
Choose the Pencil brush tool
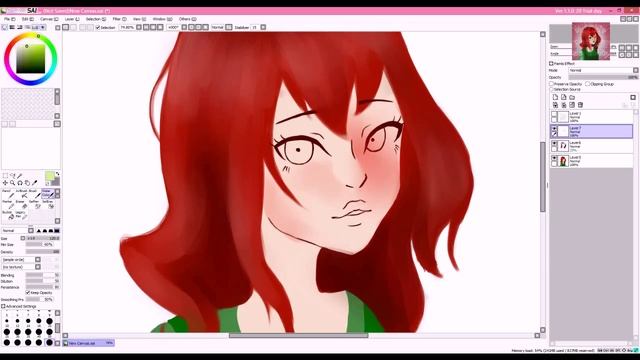[x=8, y=194]
